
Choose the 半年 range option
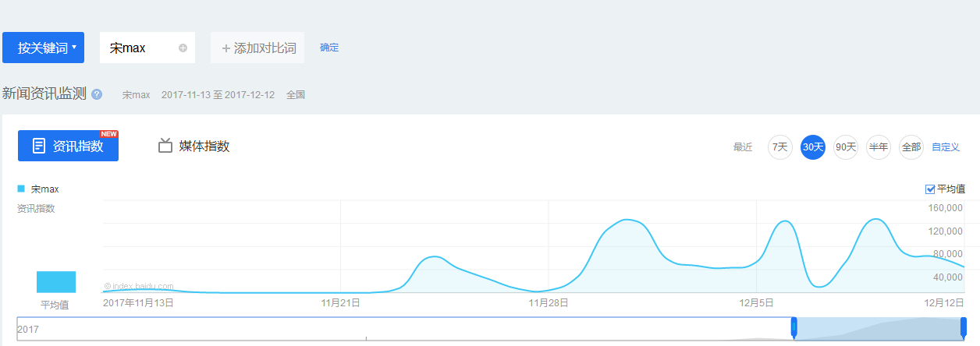[879, 147]
